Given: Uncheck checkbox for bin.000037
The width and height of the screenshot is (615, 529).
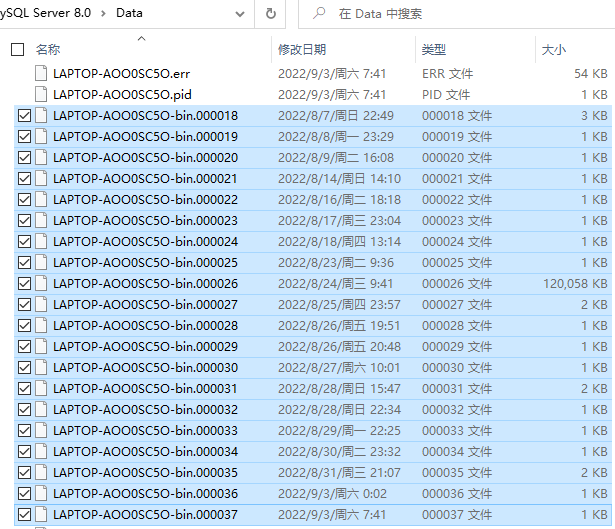Looking at the screenshot, I should point(24,514).
